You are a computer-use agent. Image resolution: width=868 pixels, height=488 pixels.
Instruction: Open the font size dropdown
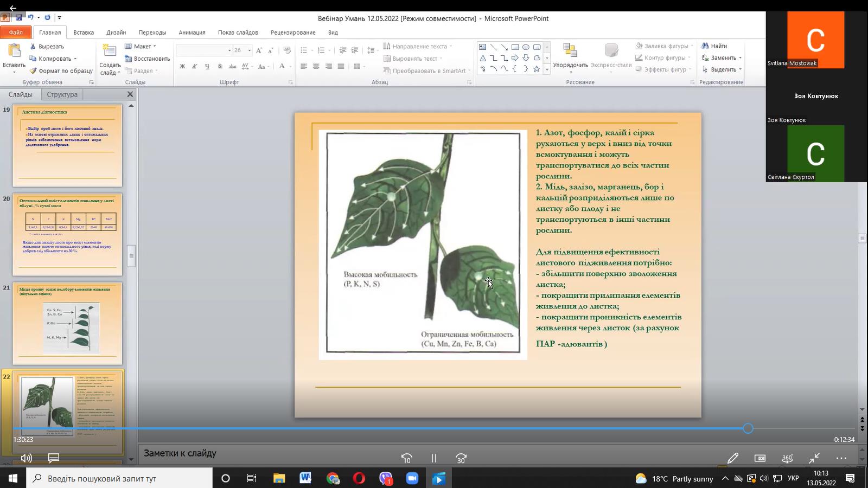(250, 50)
